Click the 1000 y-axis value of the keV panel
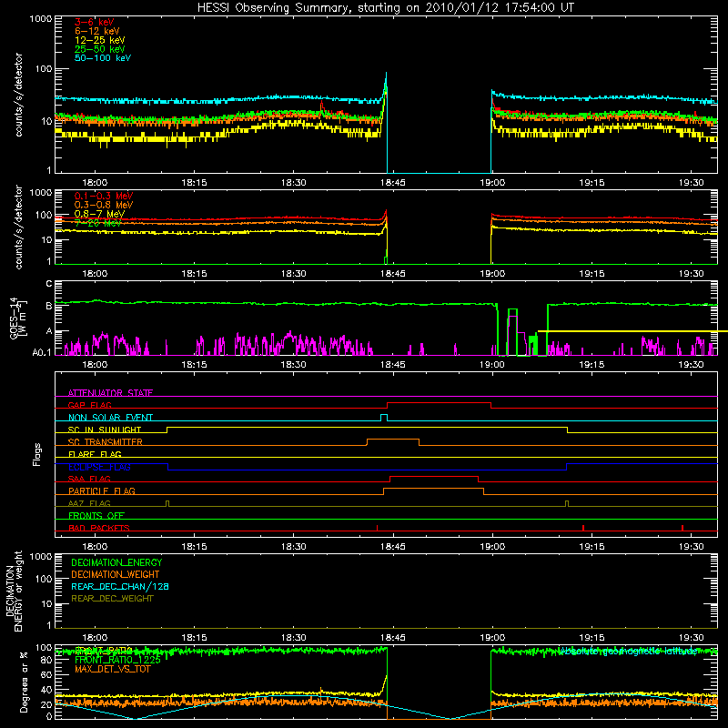Viewport: 728px width, 728px height. pos(41,19)
